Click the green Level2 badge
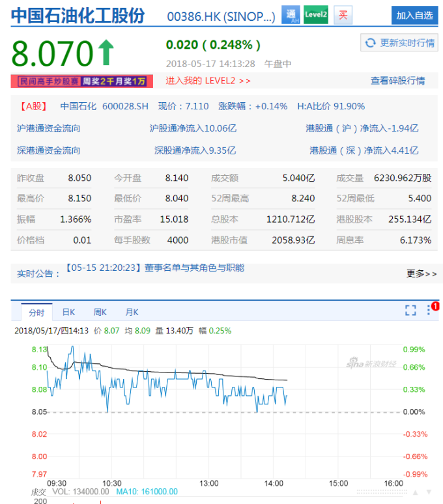Image resolution: width=443 pixels, height=504 pixels. (316, 15)
